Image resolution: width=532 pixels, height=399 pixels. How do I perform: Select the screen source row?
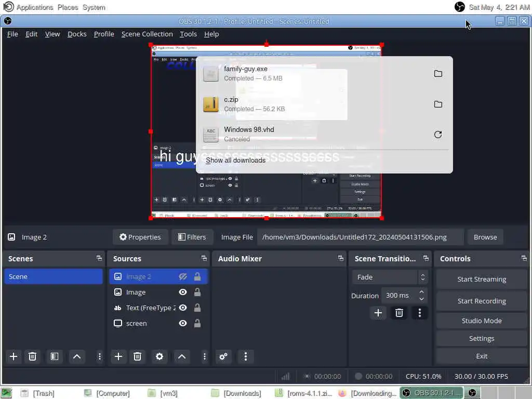pos(158,323)
